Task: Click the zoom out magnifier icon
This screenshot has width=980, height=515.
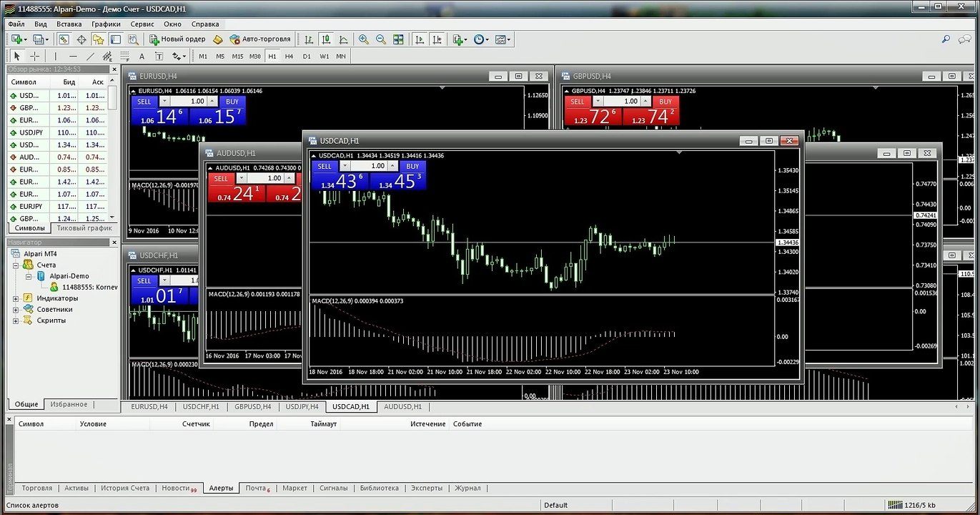Action: coord(381,39)
